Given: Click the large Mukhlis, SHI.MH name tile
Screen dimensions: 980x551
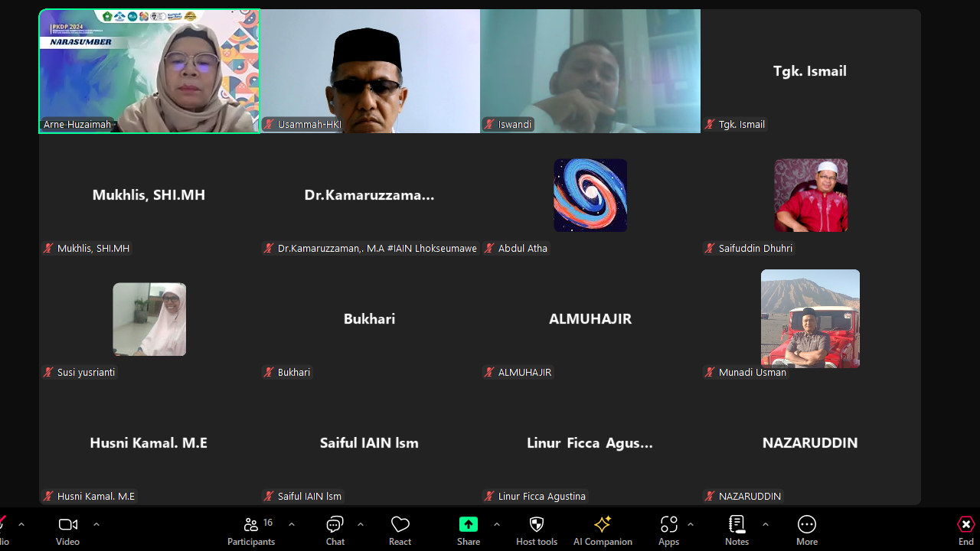Looking at the screenshot, I should pyautogui.click(x=149, y=195).
